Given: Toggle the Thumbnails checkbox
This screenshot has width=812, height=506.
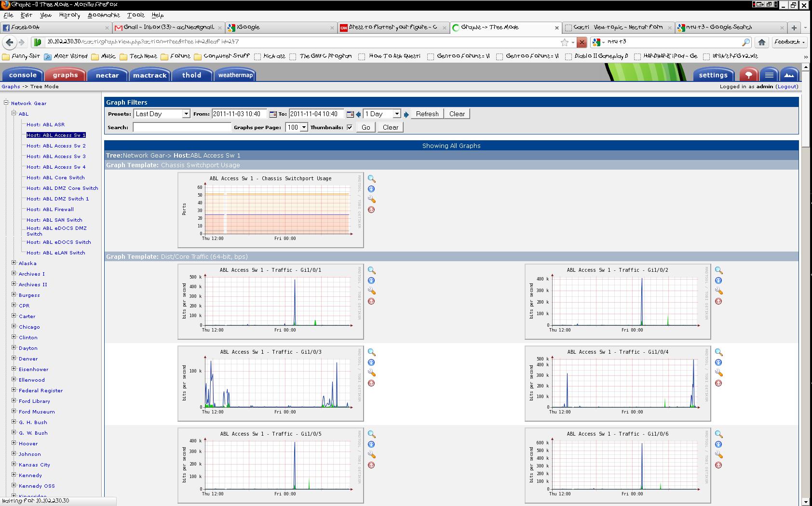Looking at the screenshot, I should point(350,127).
